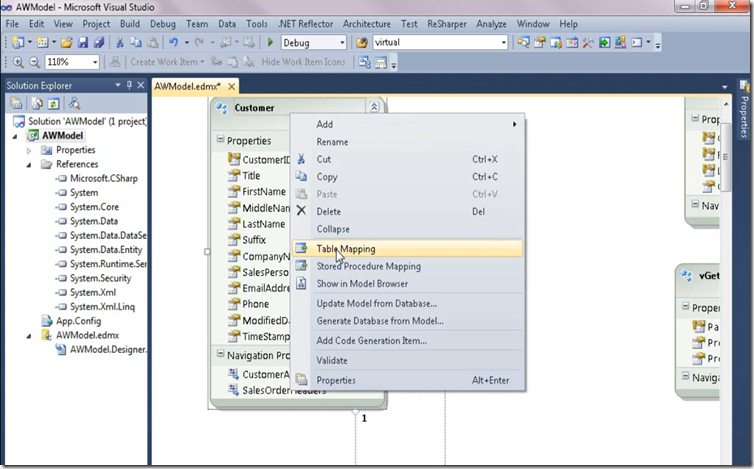The width and height of the screenshot is (754, 469).
Task: Collapse the Navigation Properties section of Customer
Action: click(220, 354)
